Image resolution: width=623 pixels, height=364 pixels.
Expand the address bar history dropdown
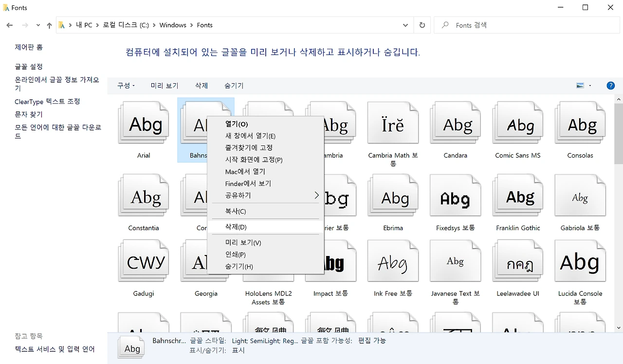tap(405, 25)
